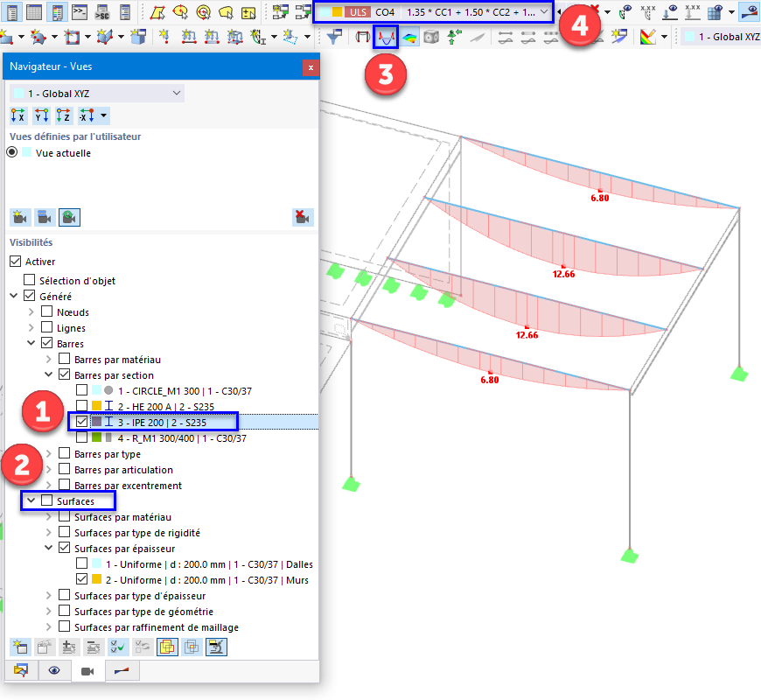Expand the Lignes tree node

tap(31, 327)
